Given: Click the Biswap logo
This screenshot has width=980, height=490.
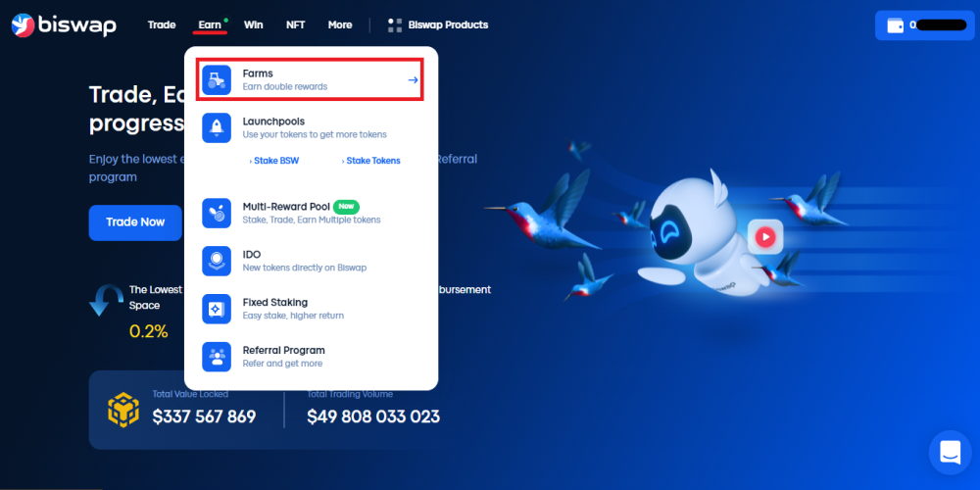Looking at the screenshot, I should pos(64,25).
